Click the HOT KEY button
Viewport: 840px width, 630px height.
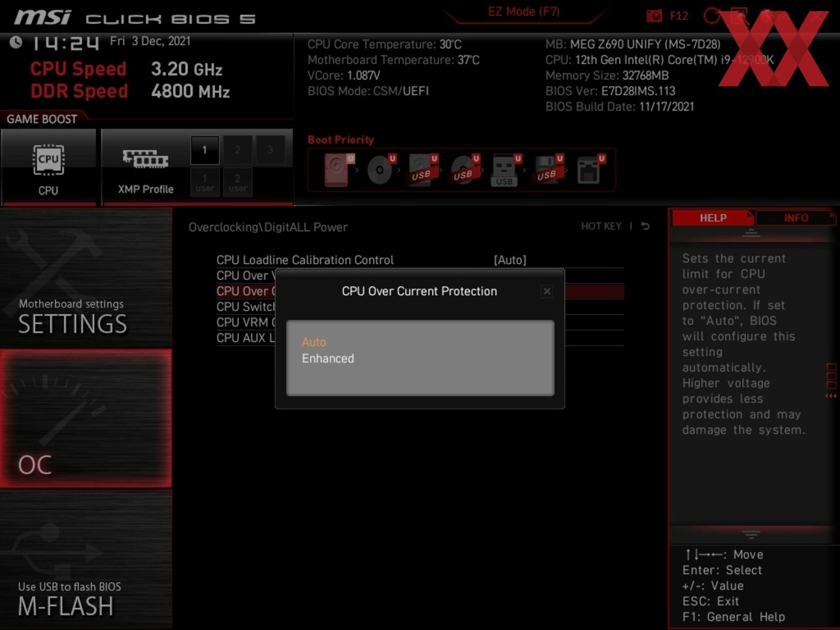(601, 226)
